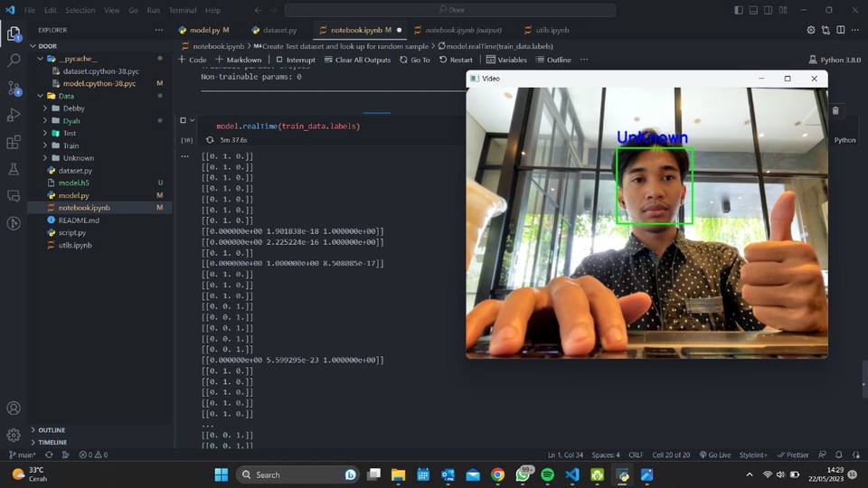Switch to the dataset.py tab
This screenshot has width=868, height=488.
[279, 30]
